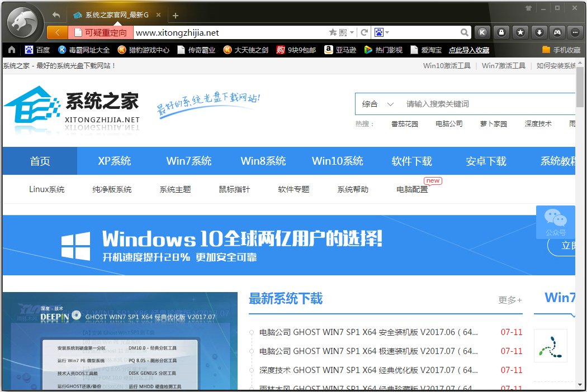
Task: Open the Win7激活工具 top link
Action: coord(504,66)
